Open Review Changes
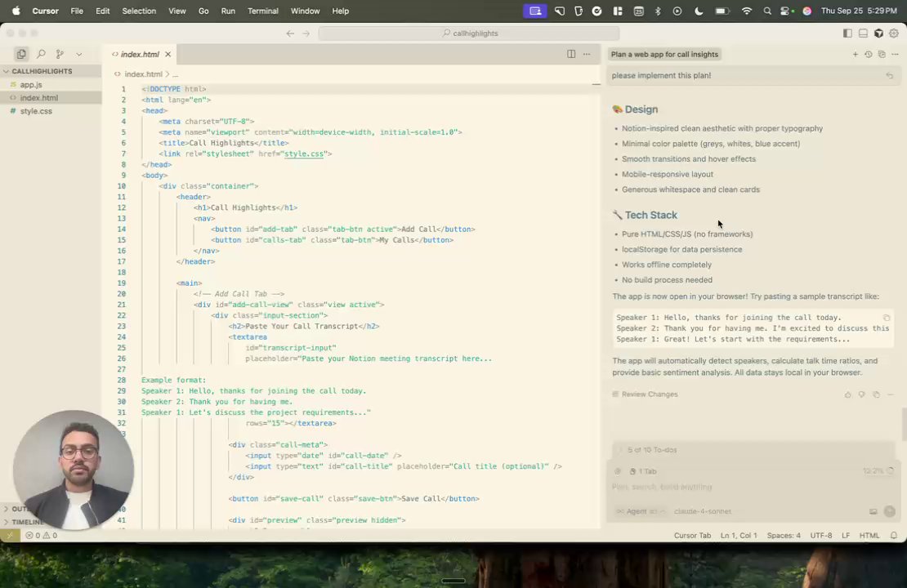 tap(645, 394)
